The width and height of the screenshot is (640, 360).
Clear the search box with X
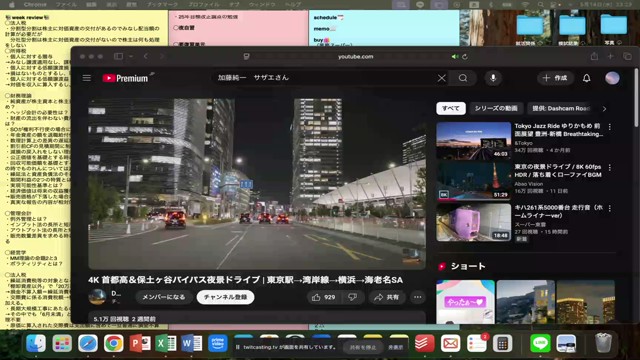pyautogui.click(x=442, y=78)
